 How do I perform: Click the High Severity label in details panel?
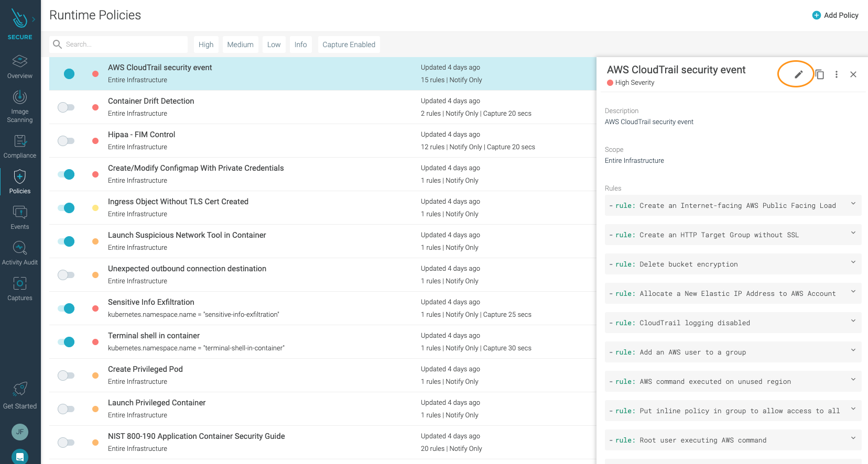tap(635, 83)
